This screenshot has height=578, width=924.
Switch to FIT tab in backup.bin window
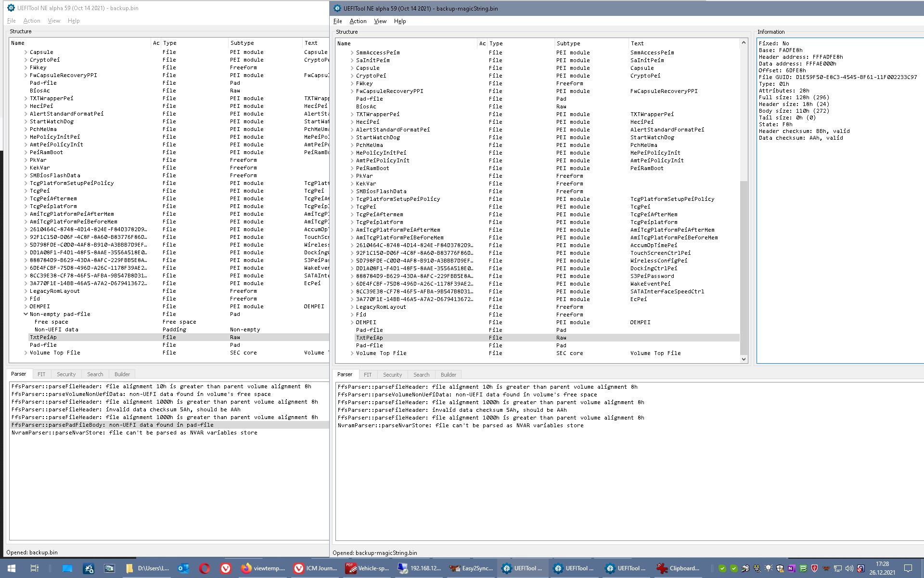tap(41, 374)
